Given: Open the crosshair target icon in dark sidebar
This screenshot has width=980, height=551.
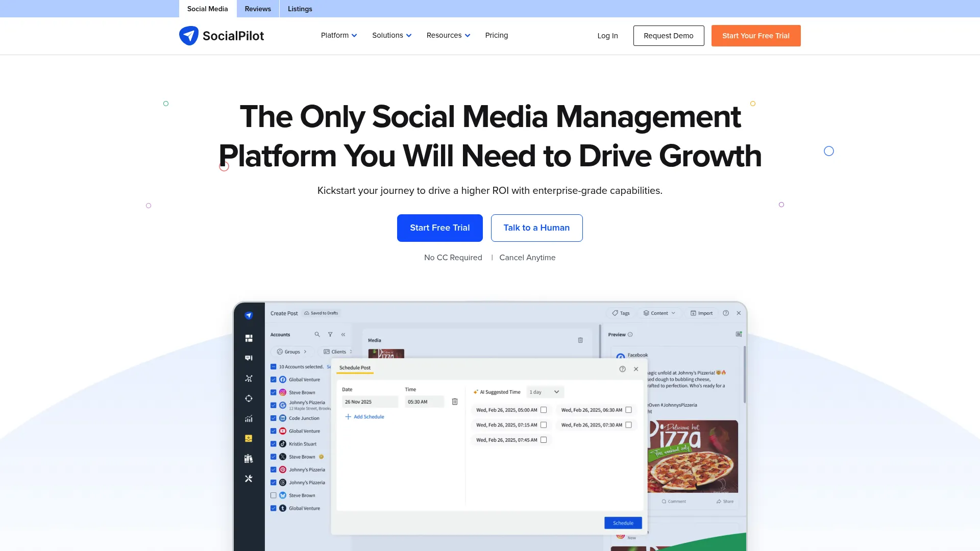Looking at the screenshot, I should coord(249,398).
